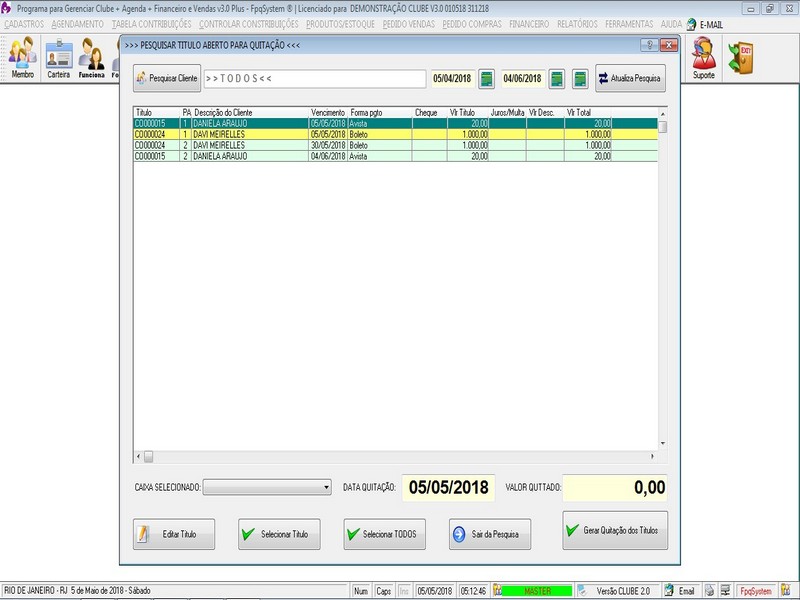Click icon left of Versão CLUBE 2.0
Viewport: 800px width, 600px height.
pyautogui.click(x=582, y=591)
